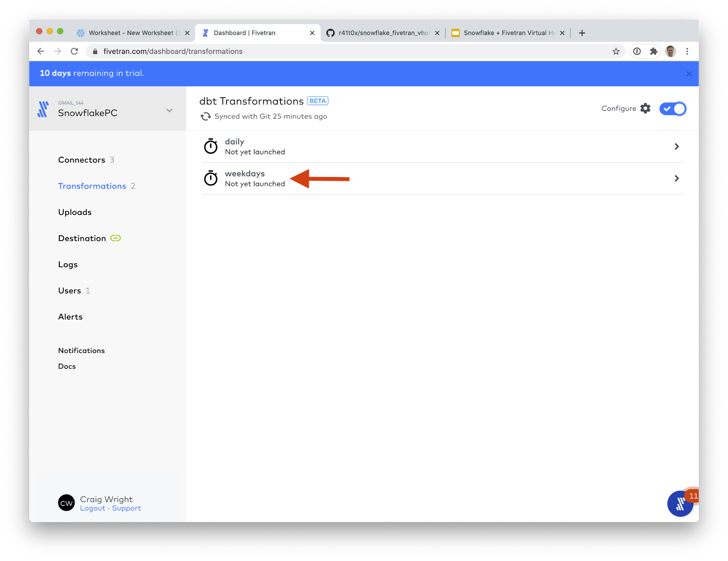The height and width of the screenshot is (561, 728).
Task: Open the Logs sidebar item
Action: pyautogui.click(x=68, y=264)
